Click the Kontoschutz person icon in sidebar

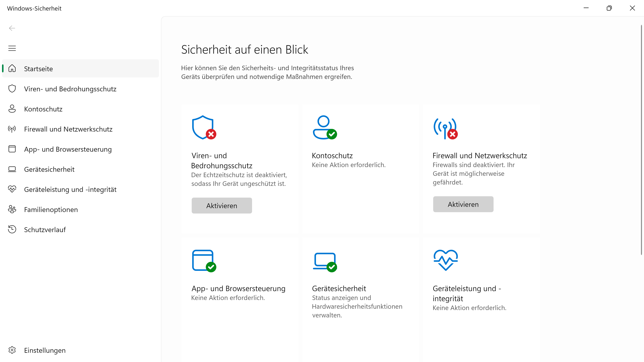coord(12,109)
